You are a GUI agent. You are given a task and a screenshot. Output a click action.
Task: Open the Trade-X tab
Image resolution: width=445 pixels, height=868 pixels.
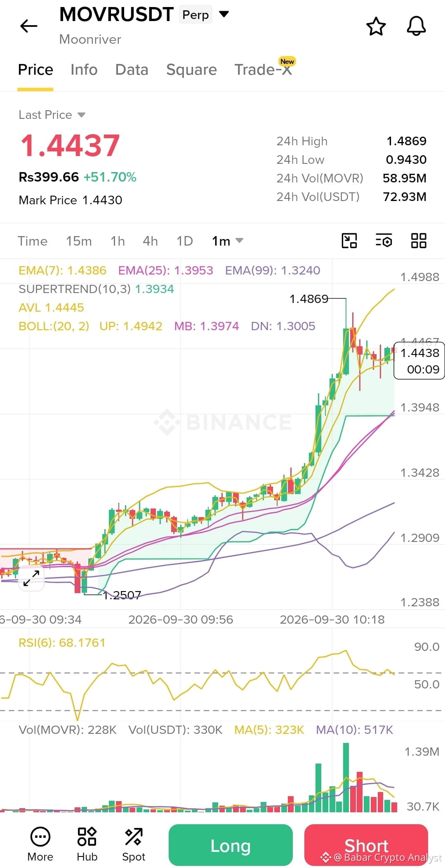click(x=264, y=69)
